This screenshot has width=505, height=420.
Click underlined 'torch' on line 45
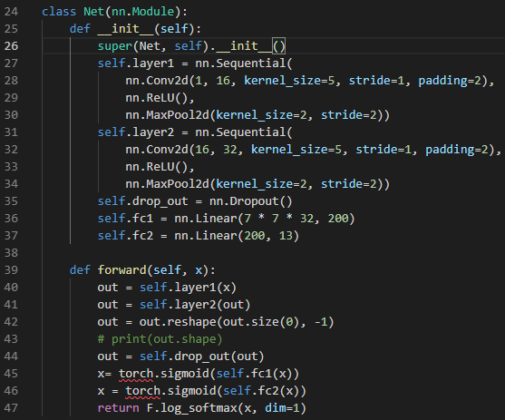[136, 374]
